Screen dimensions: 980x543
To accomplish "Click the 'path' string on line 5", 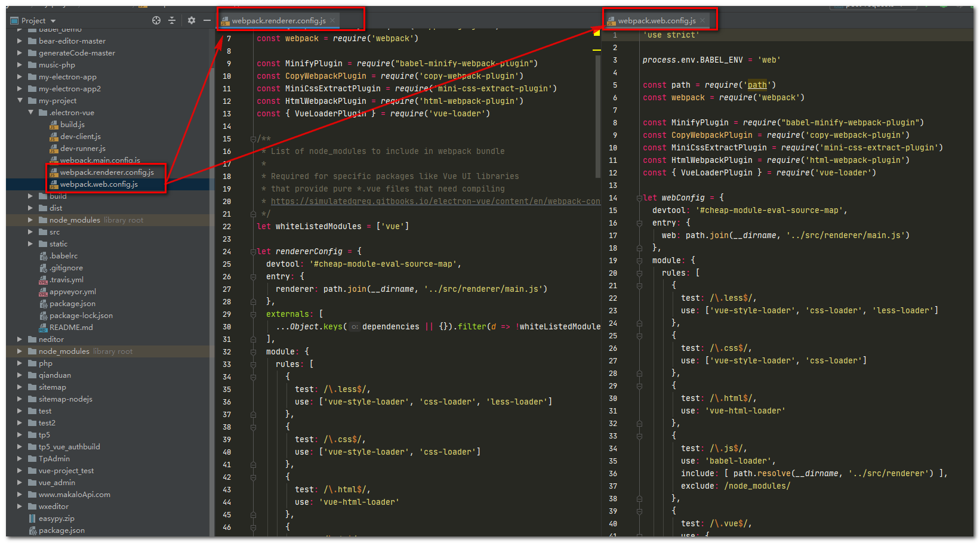I will (757, 85).
